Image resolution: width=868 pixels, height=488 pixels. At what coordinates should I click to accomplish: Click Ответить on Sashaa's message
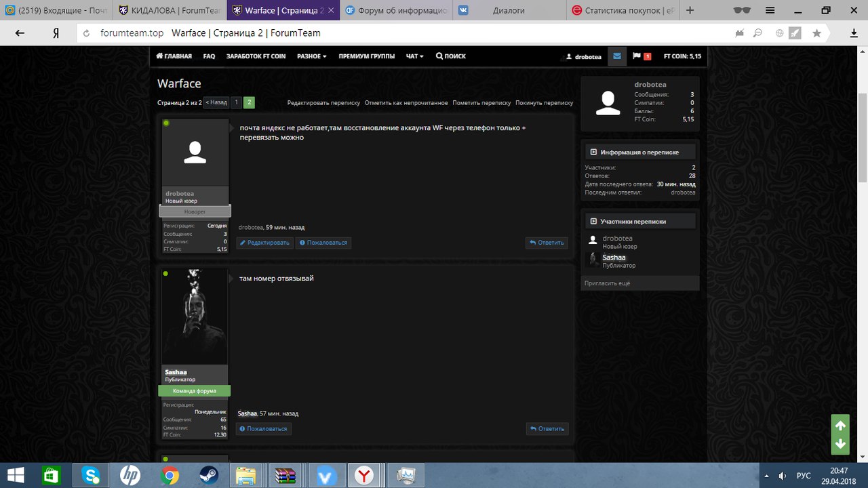tap(547, 428)
